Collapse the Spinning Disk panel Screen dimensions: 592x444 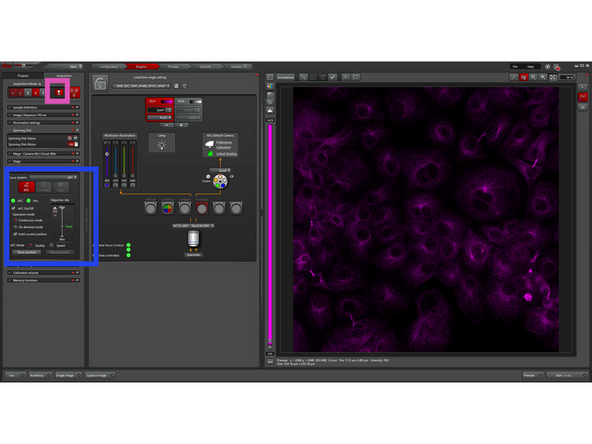[x=43, y=130]
